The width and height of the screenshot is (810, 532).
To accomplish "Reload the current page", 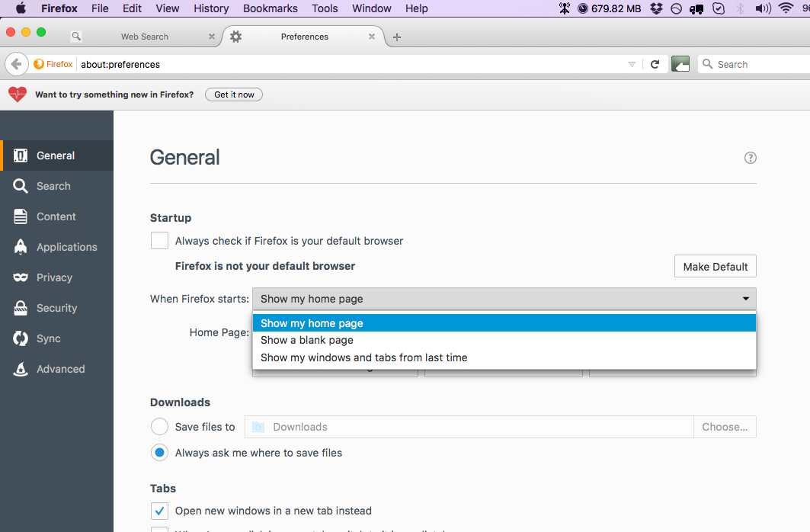I will (655, 64).
